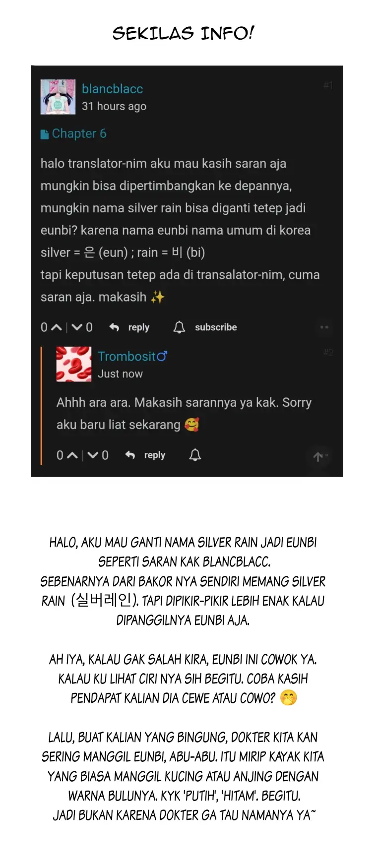The image size is (377, 868).
Task: Click the Chapter 6 document icon
Action: [x=45, y=134]
